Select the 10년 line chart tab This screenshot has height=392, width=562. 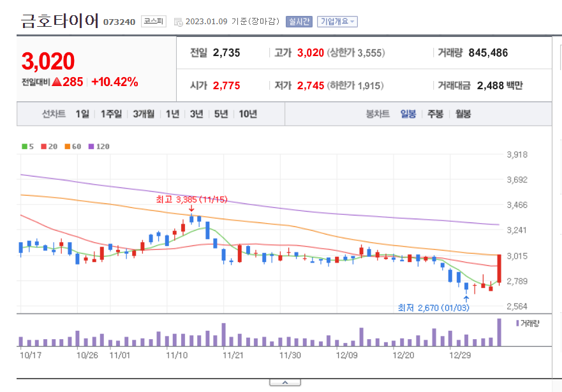[248, 114]
